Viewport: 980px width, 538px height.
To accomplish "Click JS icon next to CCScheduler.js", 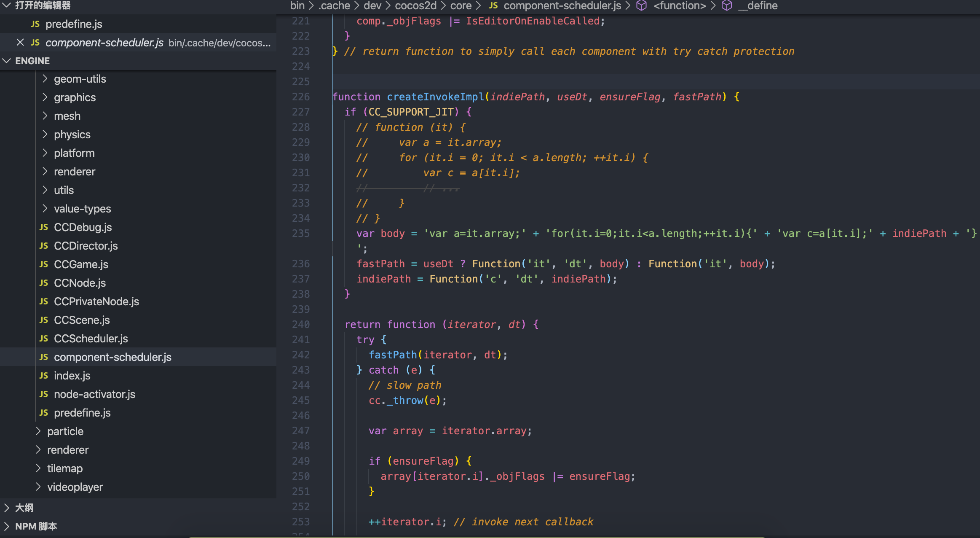I will tap(44, 339).
